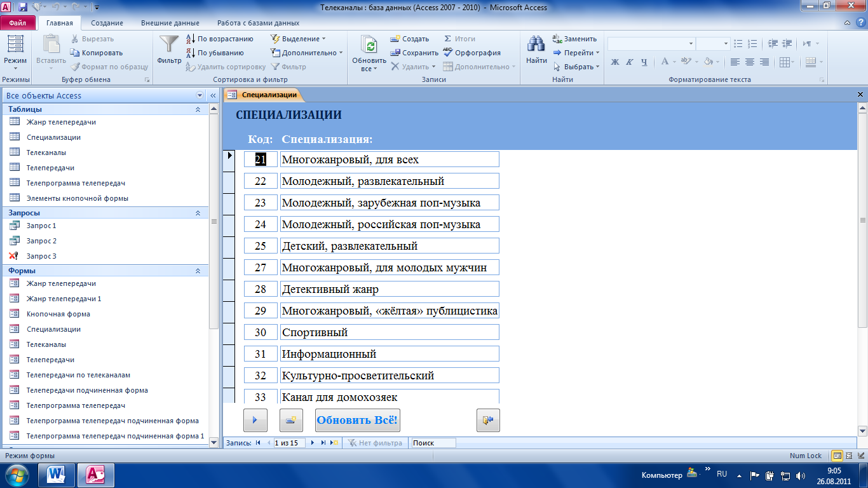Viewport: 868px width, 488px height.
Task: Open the Файл tab
Action: [18, 23]
